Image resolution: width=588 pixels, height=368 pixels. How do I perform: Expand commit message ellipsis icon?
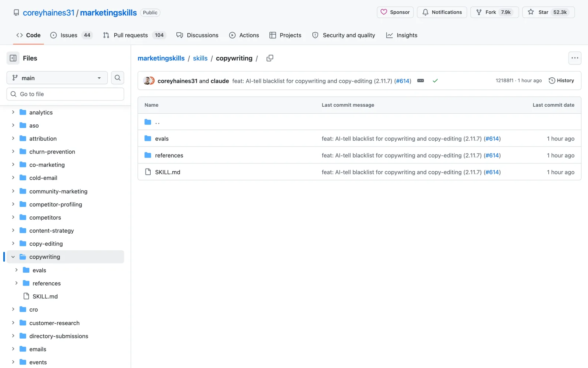pyautogui.click(x=420, y=81)
